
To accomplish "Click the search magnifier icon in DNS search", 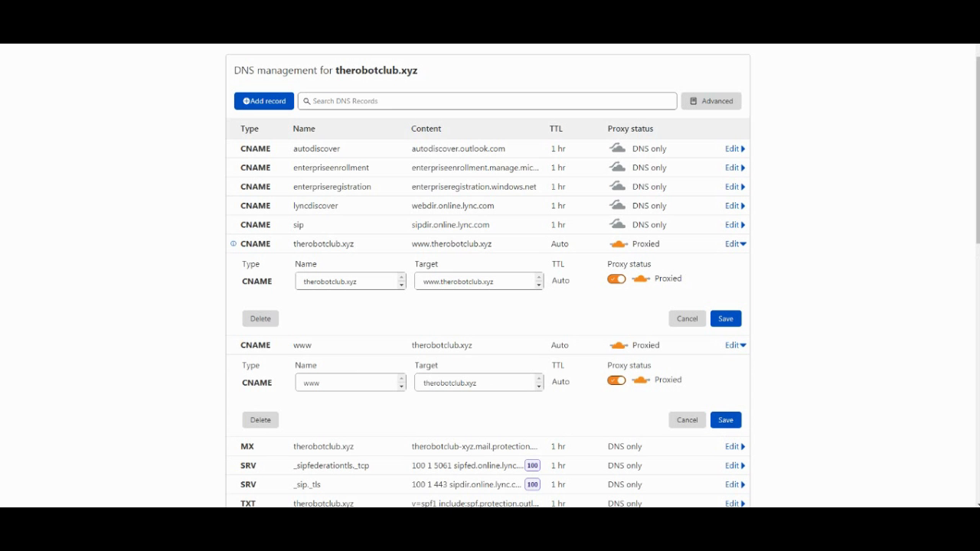I will 307,101.
